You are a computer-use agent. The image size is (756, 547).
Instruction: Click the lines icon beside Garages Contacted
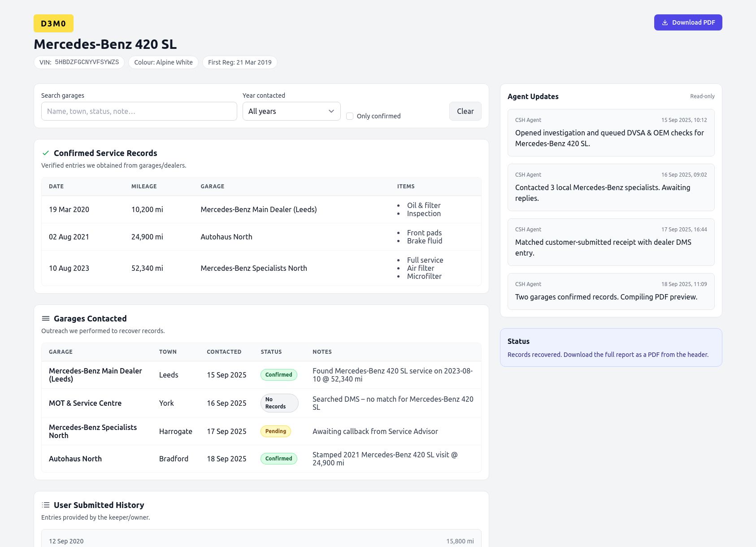click(46, 319)
